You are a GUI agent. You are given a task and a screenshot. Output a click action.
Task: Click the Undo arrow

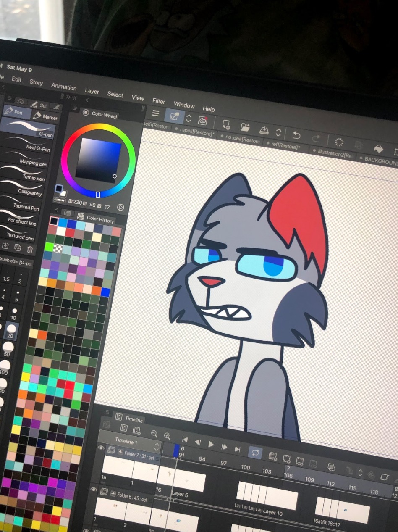(x=296, y=135)
